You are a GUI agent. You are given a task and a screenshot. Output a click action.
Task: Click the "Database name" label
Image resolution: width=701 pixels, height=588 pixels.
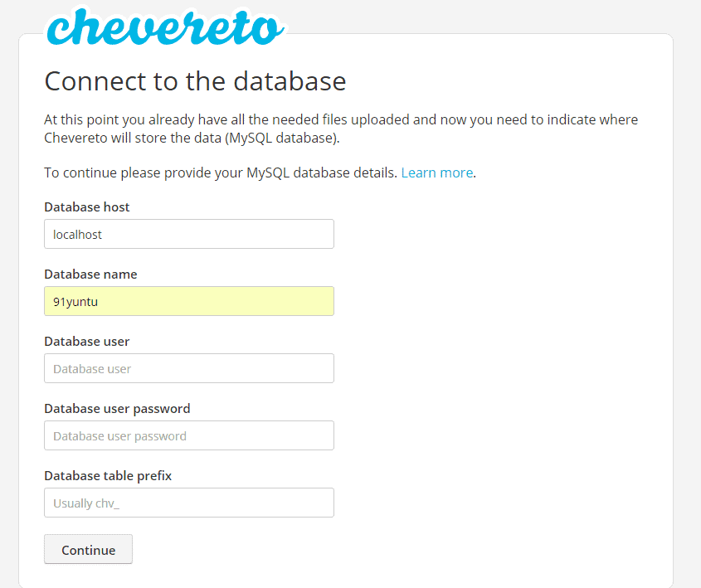90,274
